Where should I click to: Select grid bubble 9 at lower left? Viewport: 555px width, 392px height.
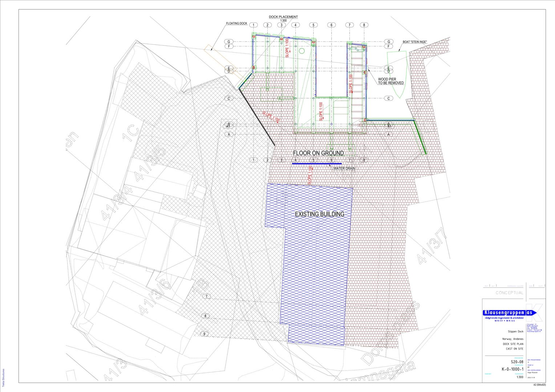(205, 334)
